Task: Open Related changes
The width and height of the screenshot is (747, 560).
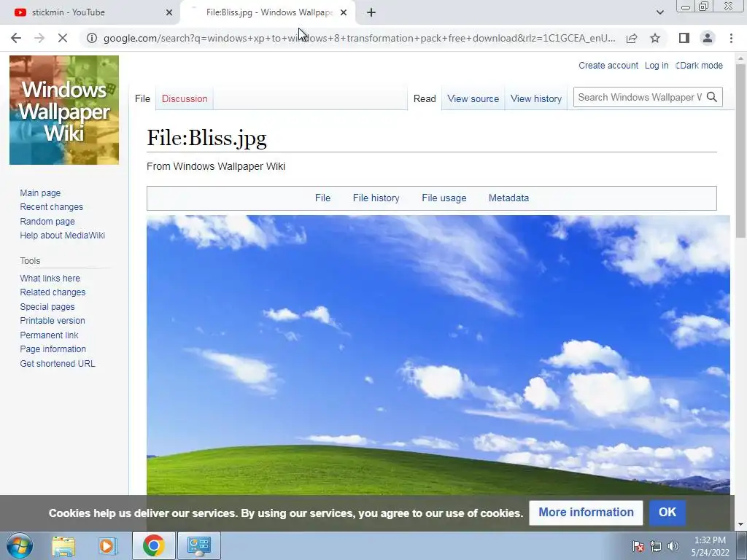Action: pos(53,292)
